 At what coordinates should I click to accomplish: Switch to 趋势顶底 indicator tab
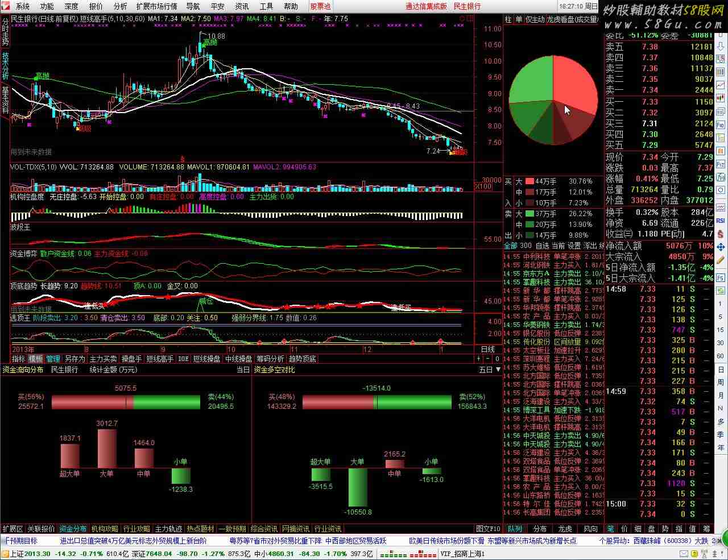tap(303, 359)
